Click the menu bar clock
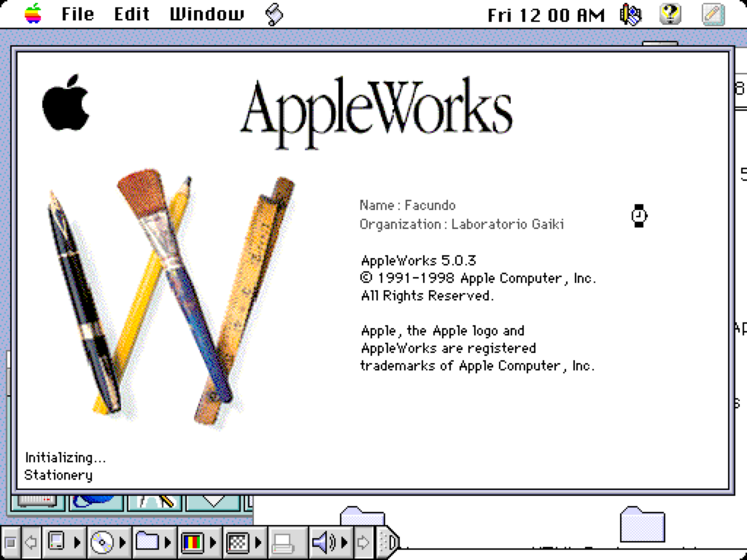This screenshot has height=560, width=747. pos(546,15)
